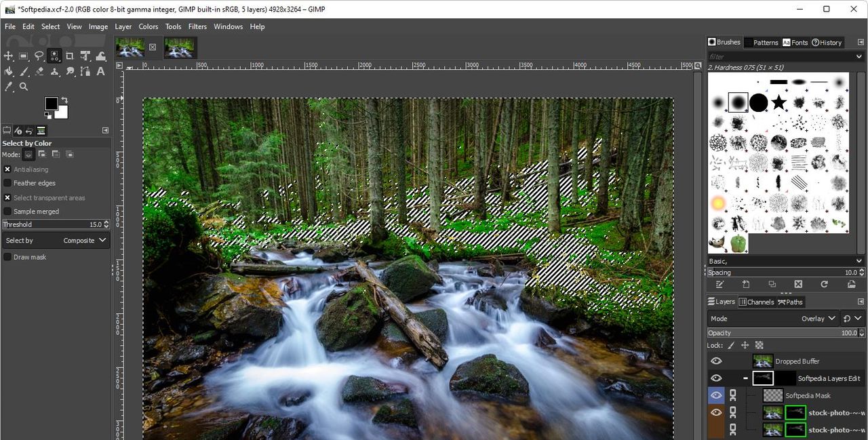This screenshot has height=440, width=868.
Task: Swap foreground and background colors
Action: pyautogui.click(x=64, y=100)
